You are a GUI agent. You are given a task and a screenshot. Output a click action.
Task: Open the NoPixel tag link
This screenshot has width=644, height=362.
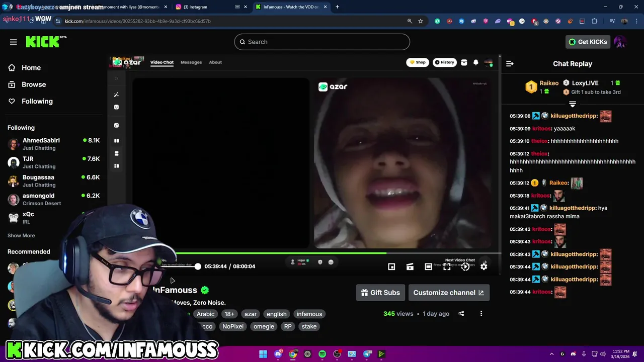(233, 326)
